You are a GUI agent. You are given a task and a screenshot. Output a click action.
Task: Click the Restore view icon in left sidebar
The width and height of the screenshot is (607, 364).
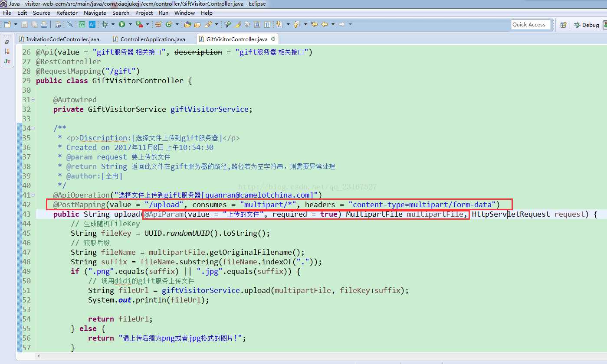7,42
